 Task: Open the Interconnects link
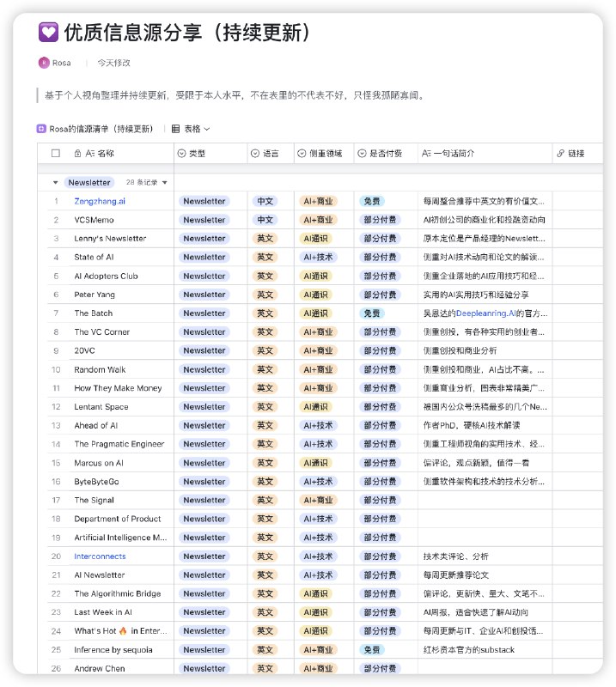(100, 556)
